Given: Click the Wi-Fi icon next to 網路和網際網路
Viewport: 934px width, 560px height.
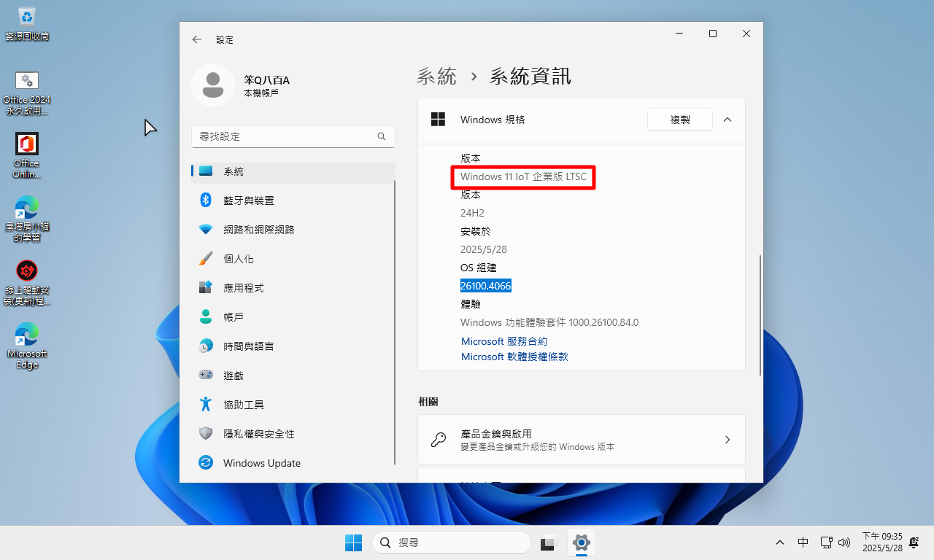Looking at the screenshot, I should [206, 230].
